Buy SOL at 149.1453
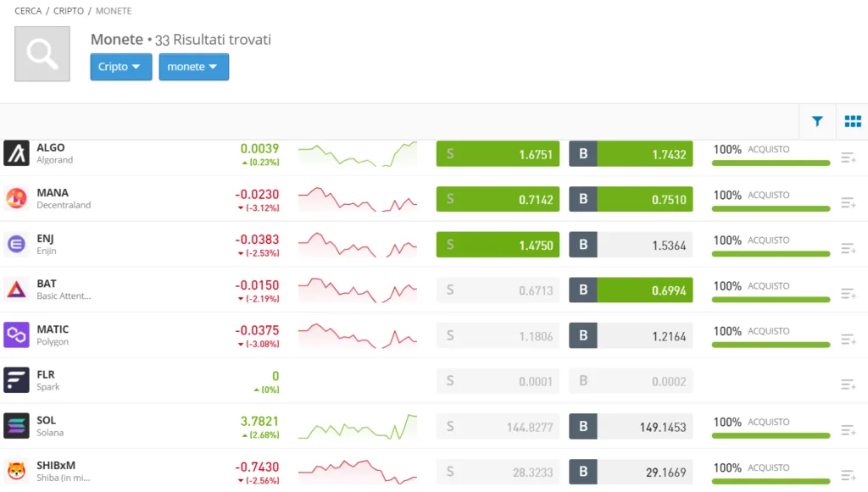868x492 pixels. tap(631, 426)
